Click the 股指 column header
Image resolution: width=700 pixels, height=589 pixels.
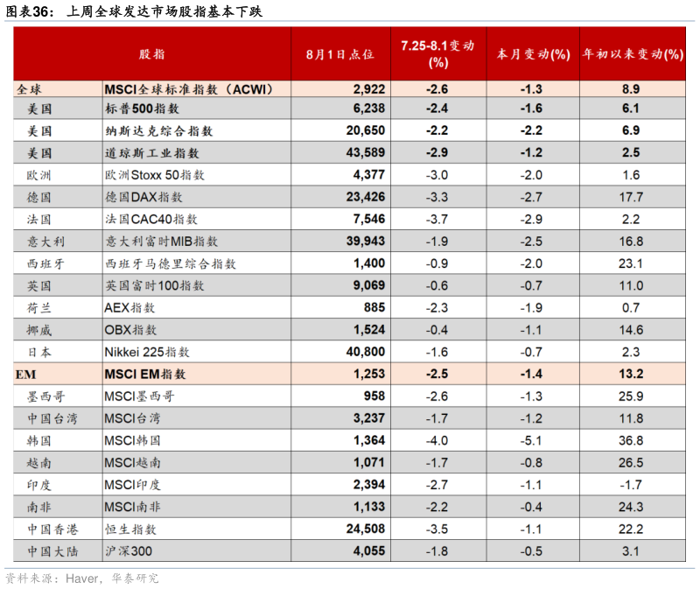pos(151,53)
